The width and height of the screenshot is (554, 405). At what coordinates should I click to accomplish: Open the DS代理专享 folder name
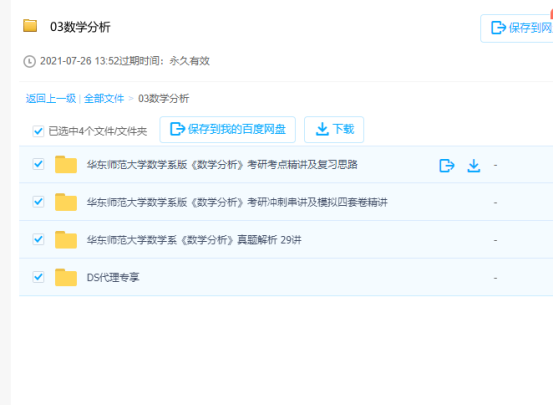pyautogui.click(x=113, y=277)
